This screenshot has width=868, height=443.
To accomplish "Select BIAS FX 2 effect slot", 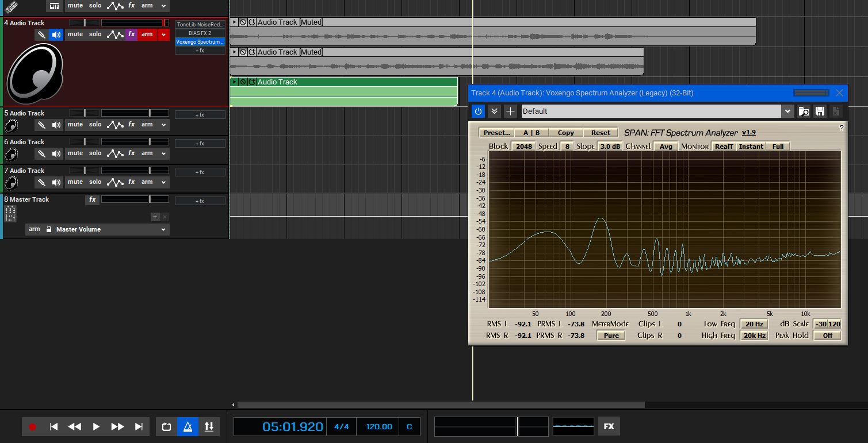I will pos(200,33).
